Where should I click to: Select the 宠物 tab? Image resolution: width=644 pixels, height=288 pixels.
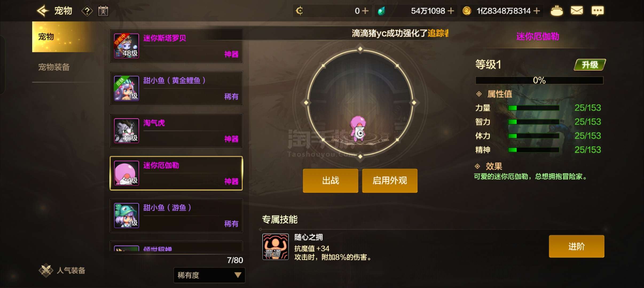click(63, 37)
